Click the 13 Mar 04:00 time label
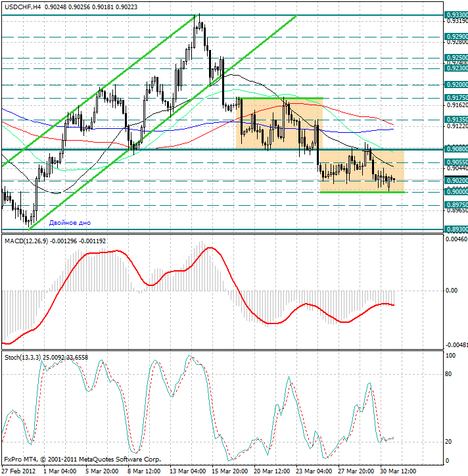Image resolution: width=468 pixels, height=476 pixels. [187, 471]
